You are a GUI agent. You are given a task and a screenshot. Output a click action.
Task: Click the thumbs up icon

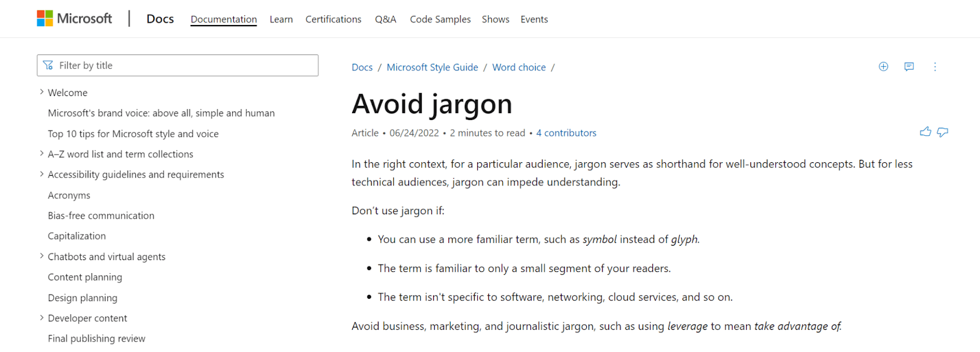click(925, 132)
